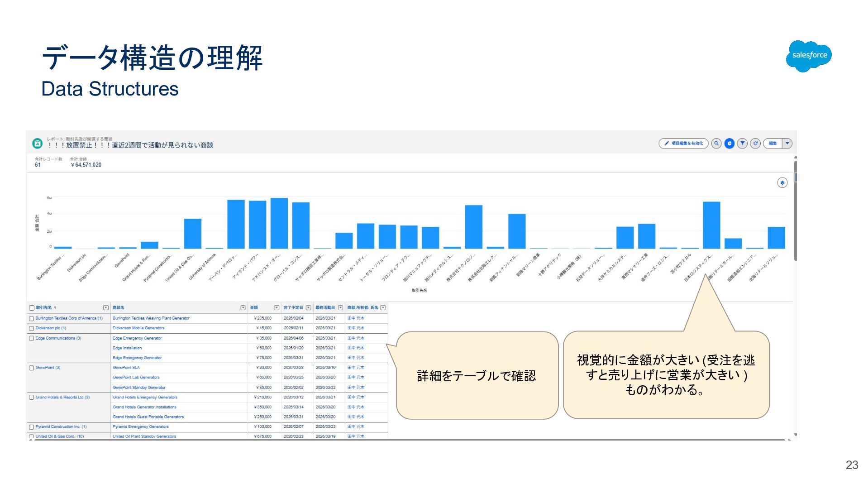The height and width of the screenshot is (489, 868).
Task: Click the Grand Hotels & Res. chart bar
Action: 149,245
